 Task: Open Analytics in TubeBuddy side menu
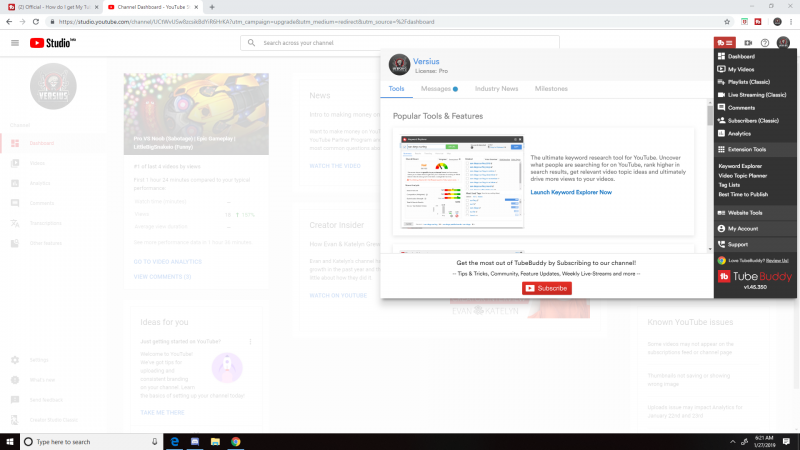click(x=739, y=133)
